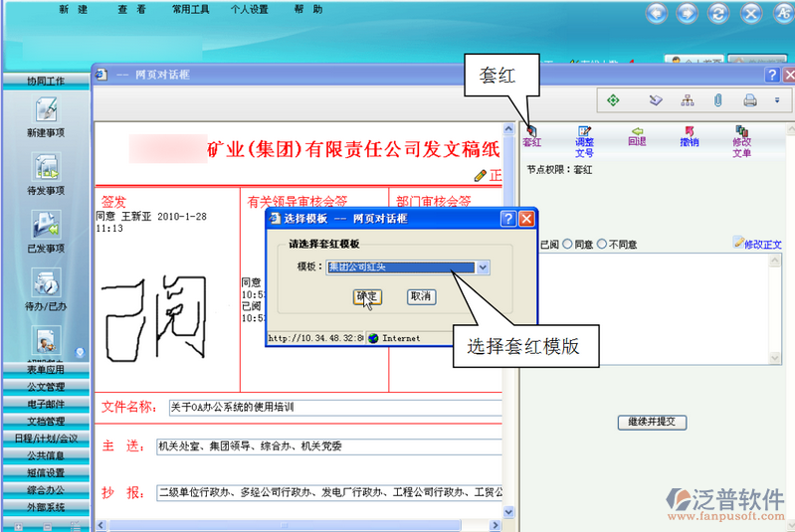
Task: Click the 套红 icon in the action toolbar
Action: tap(531, 135)
